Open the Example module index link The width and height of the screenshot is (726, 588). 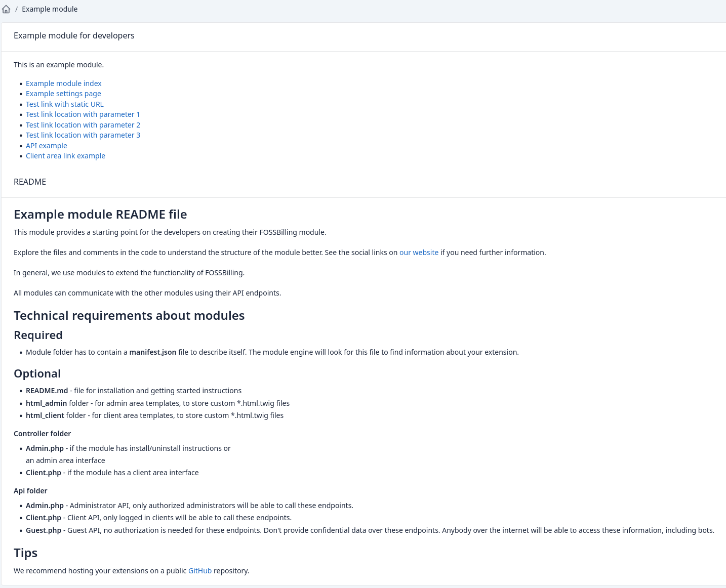(63, 83)
